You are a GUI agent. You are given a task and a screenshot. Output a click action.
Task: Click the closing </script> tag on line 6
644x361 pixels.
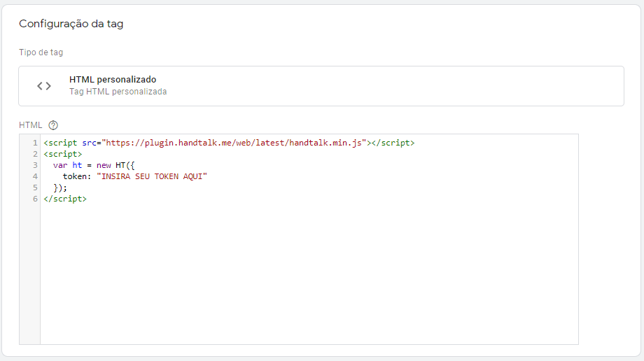click(65, 199)
